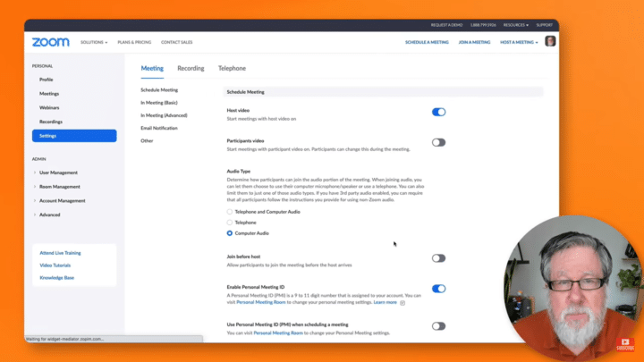Click the 'Schedule Meeting' section header bar

tap(383, 92)
